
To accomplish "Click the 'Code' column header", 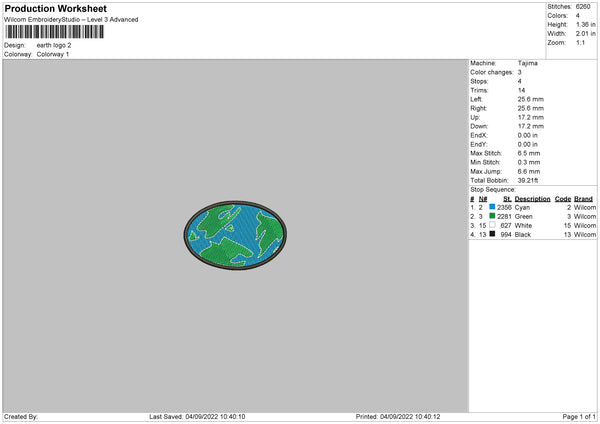I will point(562,199).
